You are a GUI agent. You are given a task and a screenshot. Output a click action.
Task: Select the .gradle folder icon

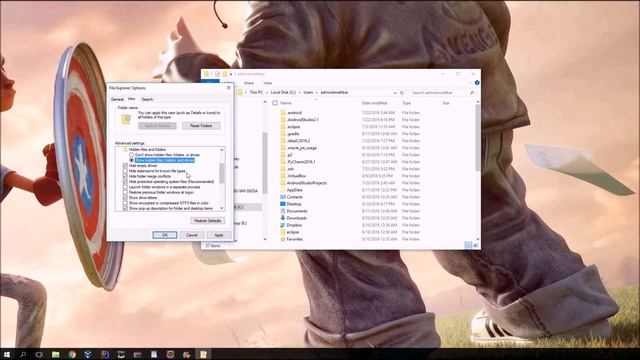point(283,133)
